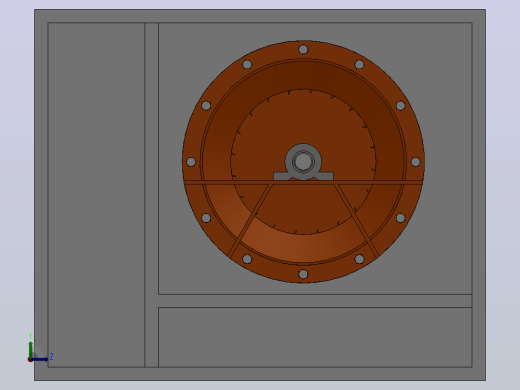Screen dimensions: 520x390
Task: Pick the leftmost bolt hole on the flange
Action: [x=191, y=162]
